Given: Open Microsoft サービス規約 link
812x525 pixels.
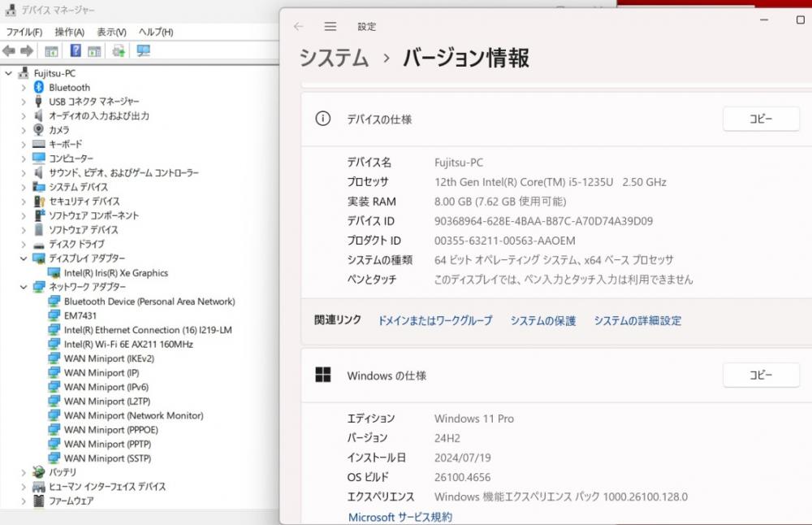Looking at the screenshot, I should 400,517.
